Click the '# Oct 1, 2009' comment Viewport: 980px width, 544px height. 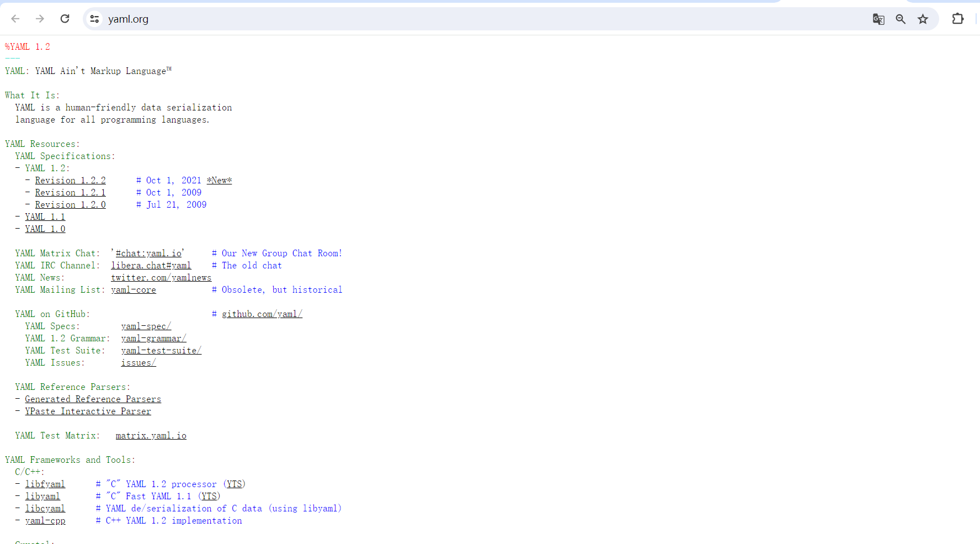tap(169, 193)
